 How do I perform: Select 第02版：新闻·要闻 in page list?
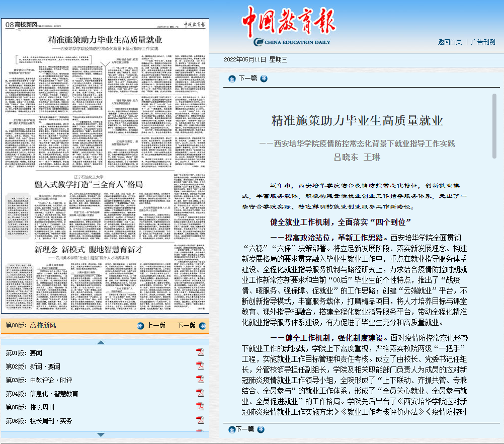tap(33, 366)
